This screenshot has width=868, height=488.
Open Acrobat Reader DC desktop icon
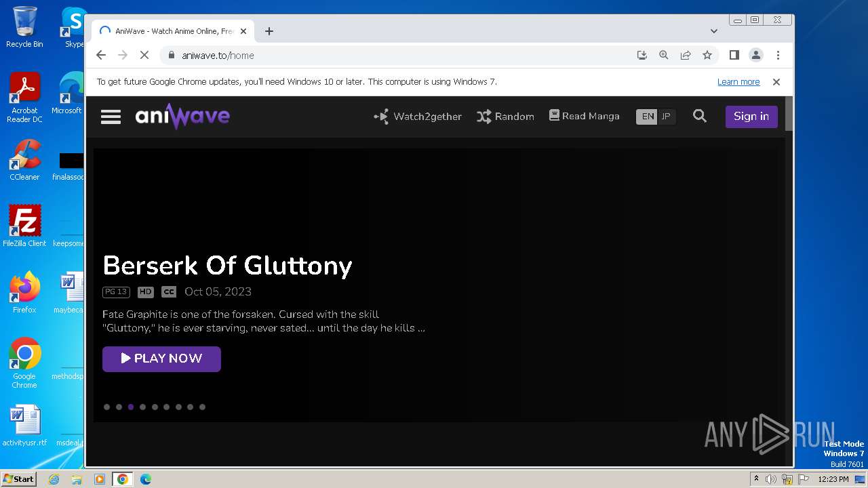coord(24,98)
